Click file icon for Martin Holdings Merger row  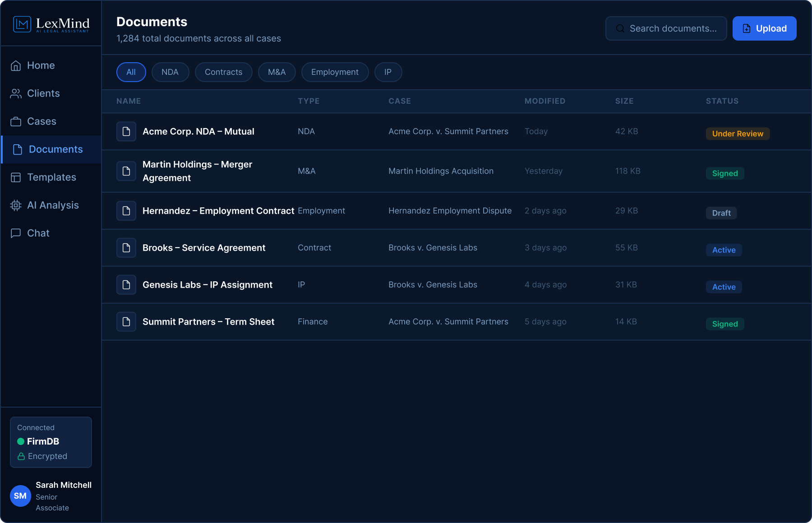[126, 171]
